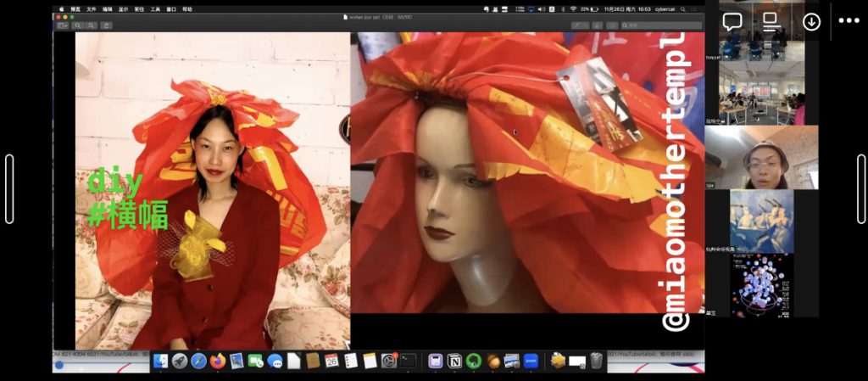Select the colorful spheres avatar participant tile
This screenshot has height=381, width=868.
tap(762, 285)
